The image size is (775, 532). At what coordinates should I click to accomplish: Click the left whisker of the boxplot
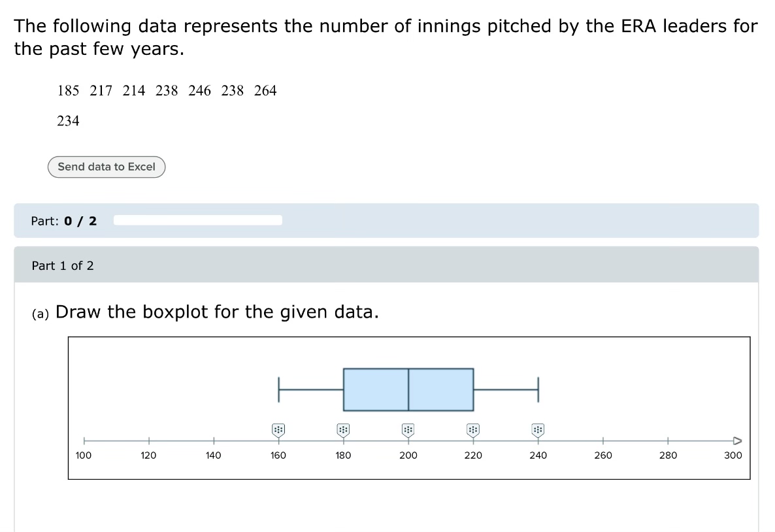point(310,389)
